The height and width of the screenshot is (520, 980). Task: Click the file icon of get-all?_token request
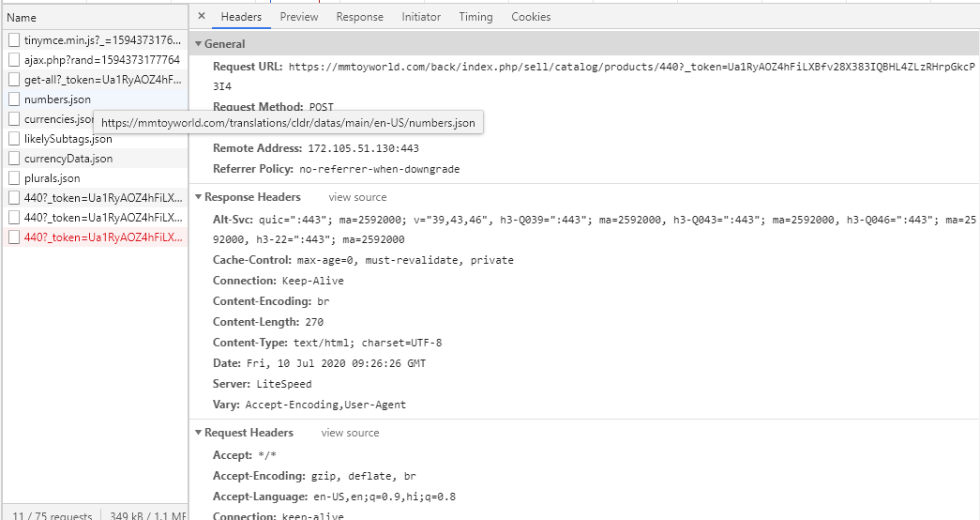[x=14, y=80]
